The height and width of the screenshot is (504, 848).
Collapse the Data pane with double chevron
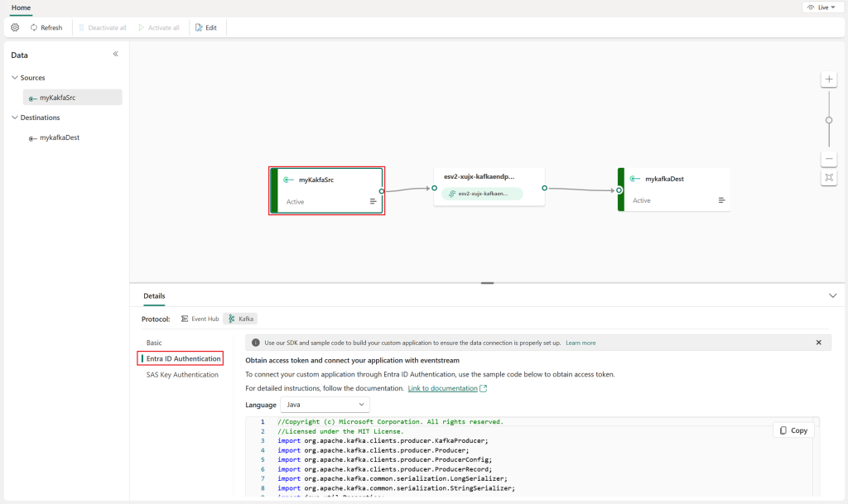point(116,54)
